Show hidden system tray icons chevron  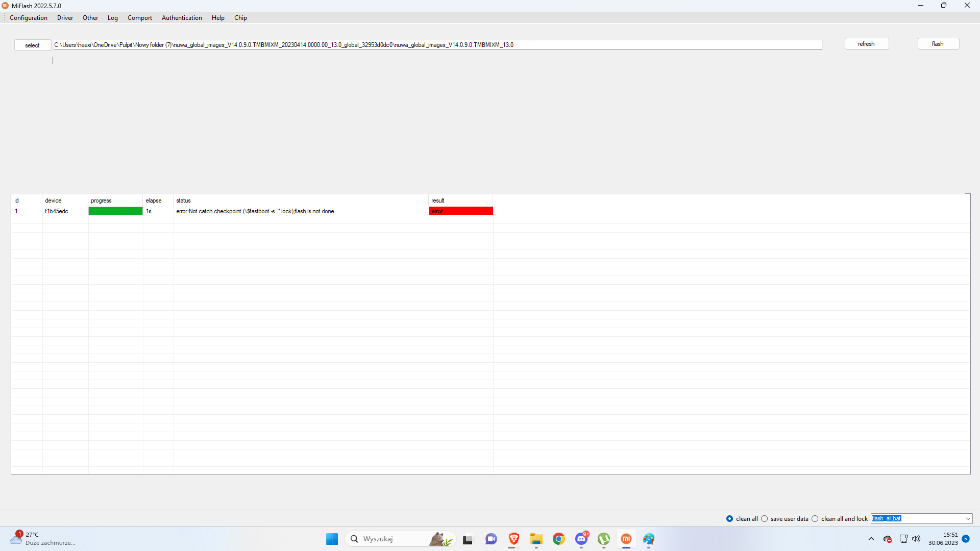click(x=871, y=539)
